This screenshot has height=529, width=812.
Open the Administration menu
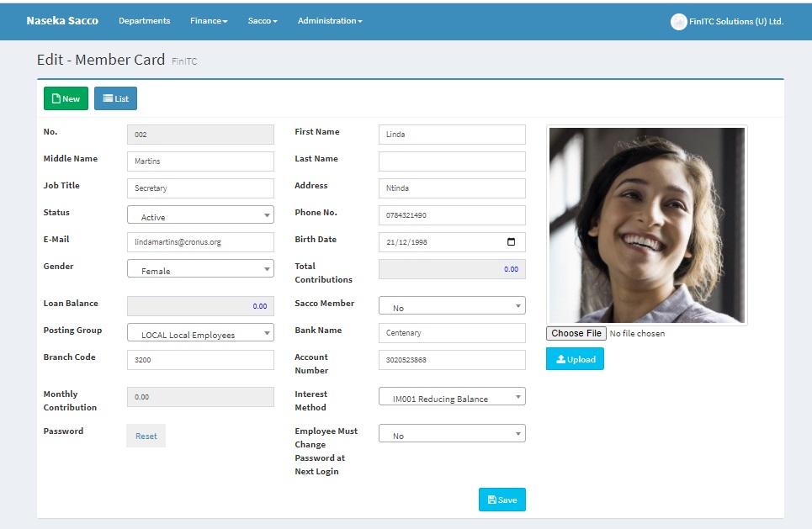click(x=330, y=21)
